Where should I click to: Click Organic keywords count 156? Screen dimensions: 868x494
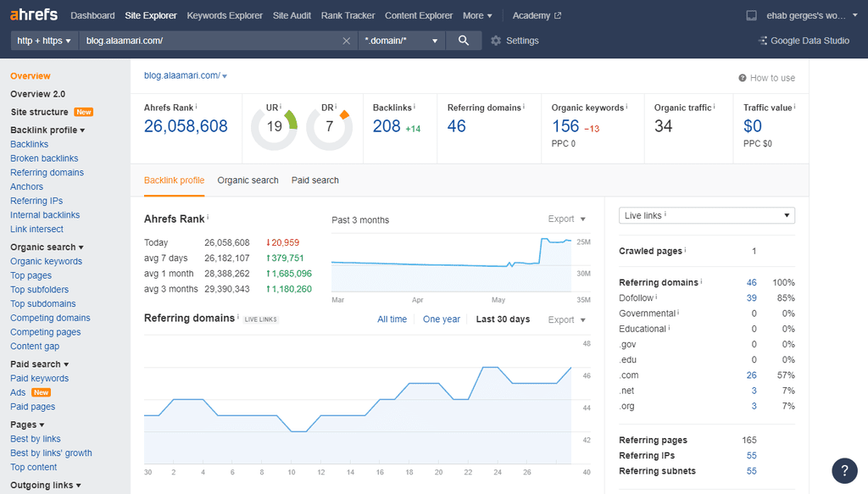pos(565,126)
